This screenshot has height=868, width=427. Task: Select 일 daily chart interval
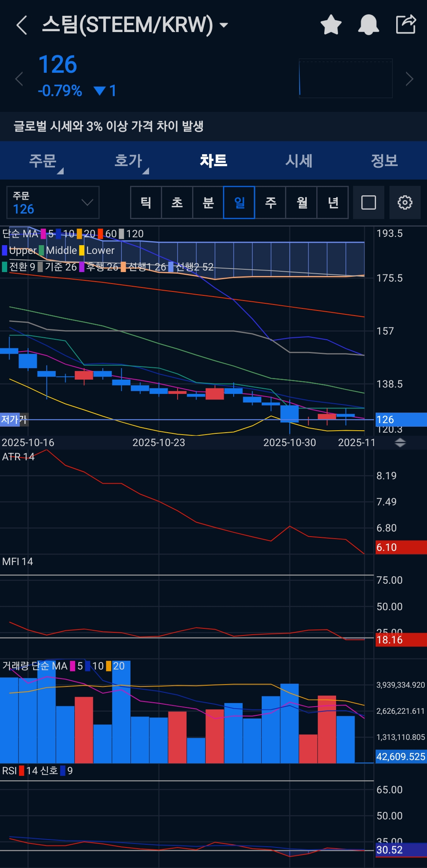(239, 202)
